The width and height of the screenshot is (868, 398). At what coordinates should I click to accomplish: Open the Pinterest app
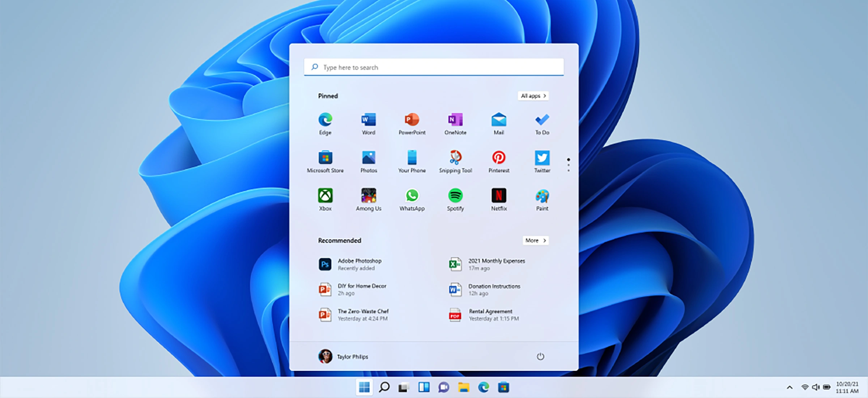[x=499, y=162]
